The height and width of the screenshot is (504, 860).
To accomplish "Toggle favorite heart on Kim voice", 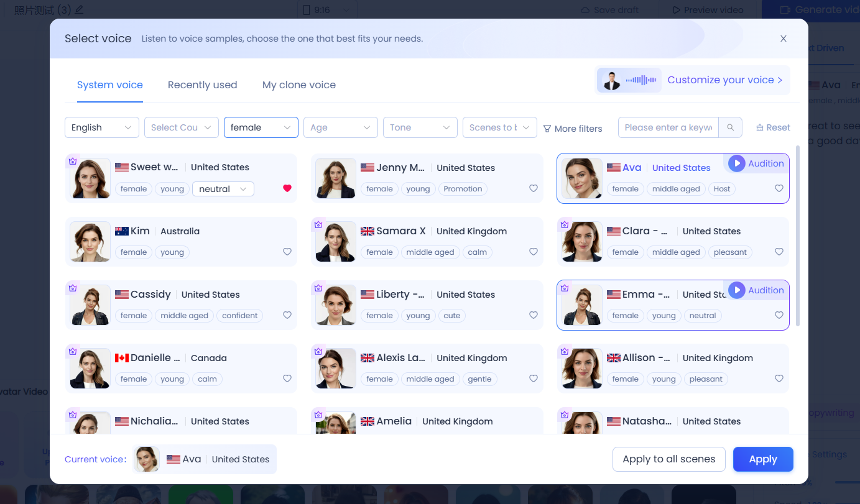I will [x=287, y=252].
